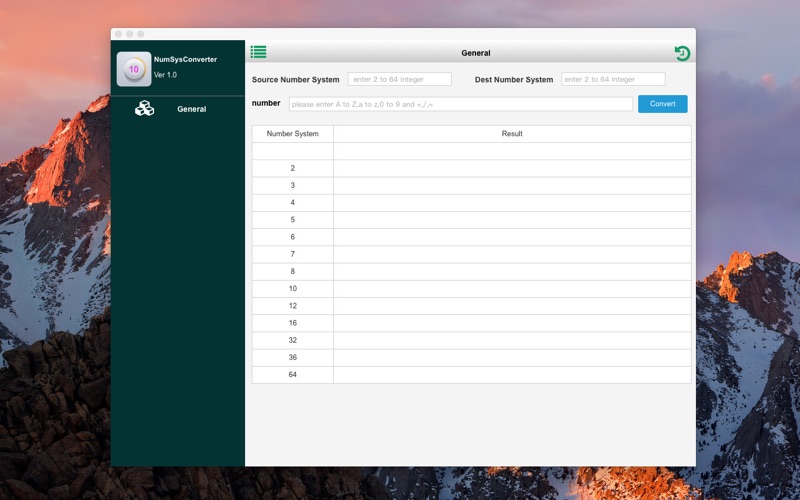This screenshot has height=500, width=800.
Task: Click the Source Number System label
Action: [295, 80]
